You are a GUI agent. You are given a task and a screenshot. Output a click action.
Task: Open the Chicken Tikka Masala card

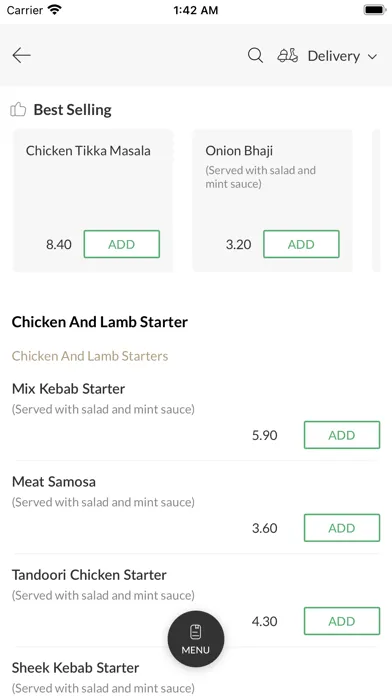[93, 201]
